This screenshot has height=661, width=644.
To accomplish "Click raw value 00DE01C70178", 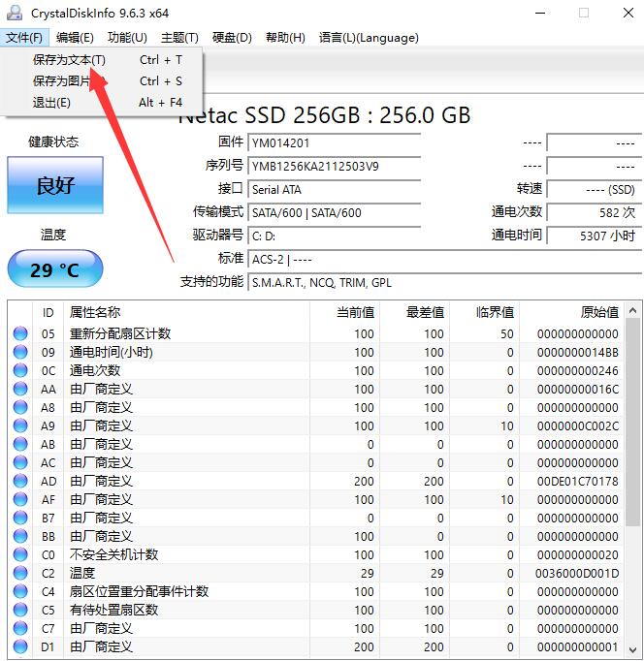I will click(578, 481).
